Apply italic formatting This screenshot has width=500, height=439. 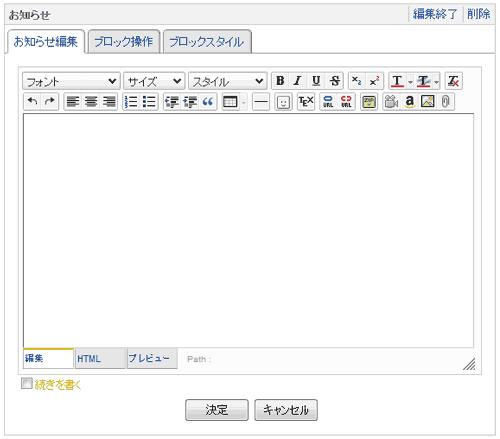point(298,81)
